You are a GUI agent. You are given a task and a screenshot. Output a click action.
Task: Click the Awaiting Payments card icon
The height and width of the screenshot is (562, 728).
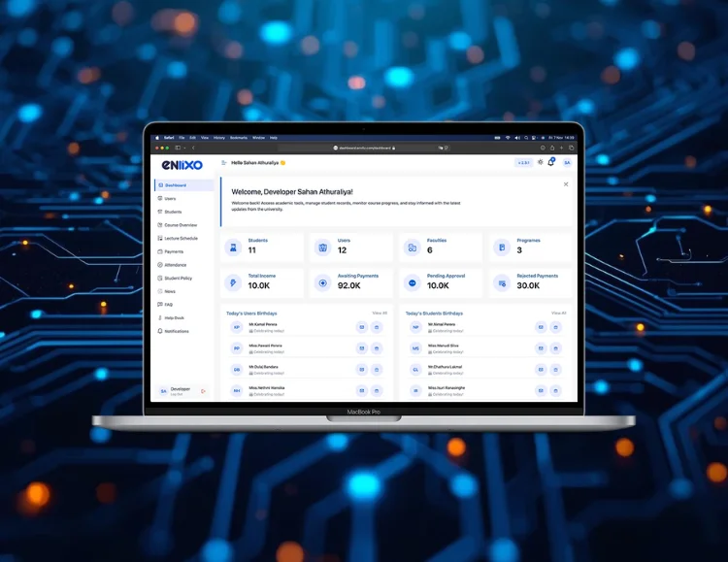[322, 283]
